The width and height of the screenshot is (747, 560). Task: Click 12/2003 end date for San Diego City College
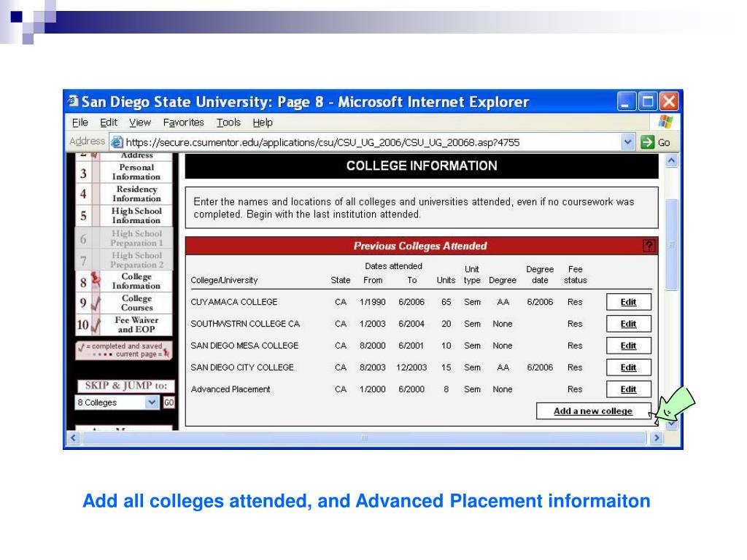(x=411, y=367)
